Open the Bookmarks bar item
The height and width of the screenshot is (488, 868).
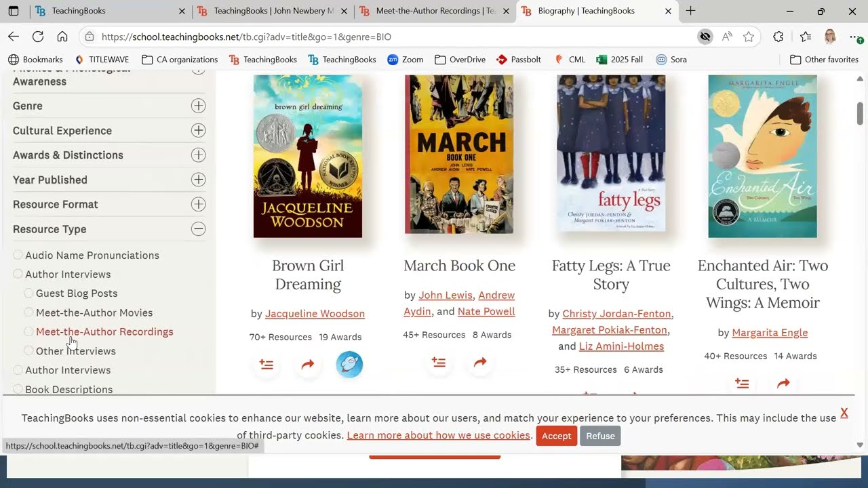pyautogui.click(x=35, y=60)
